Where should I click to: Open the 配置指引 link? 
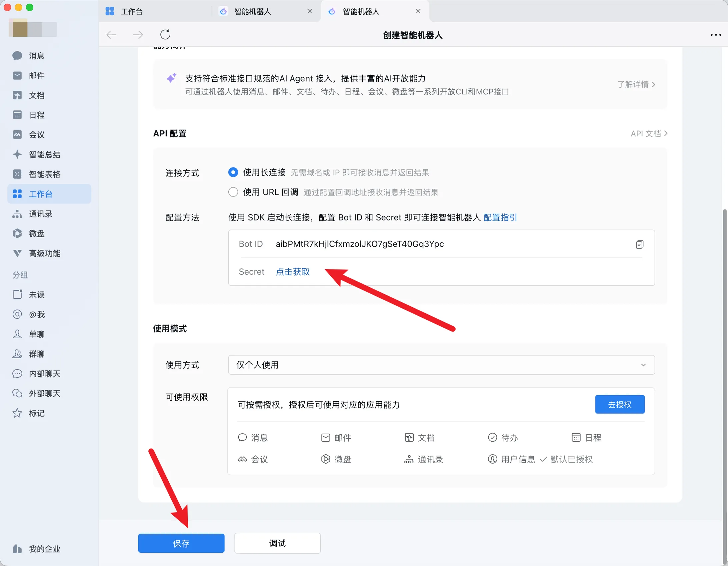(x=500, y=217)
